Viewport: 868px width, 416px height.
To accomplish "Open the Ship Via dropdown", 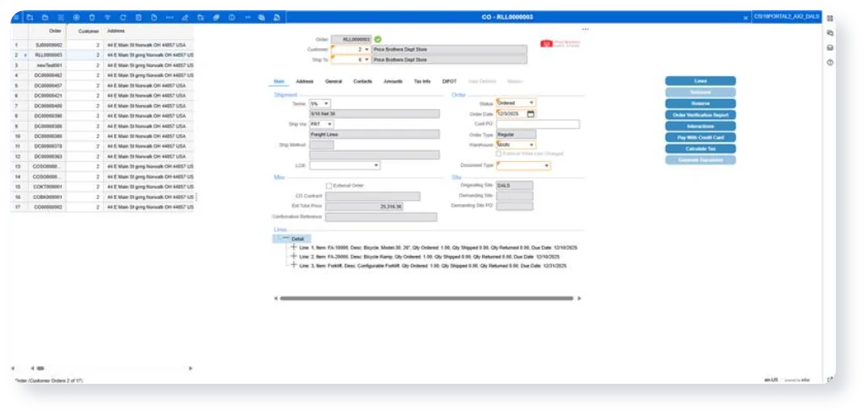I will click(x=329, y=124).
